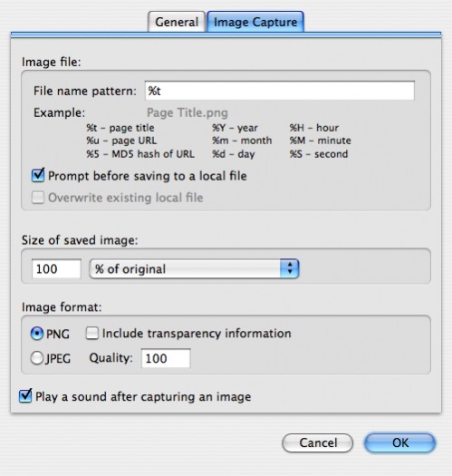Click the blue arrows of the size unit selector

click(290, 268)
